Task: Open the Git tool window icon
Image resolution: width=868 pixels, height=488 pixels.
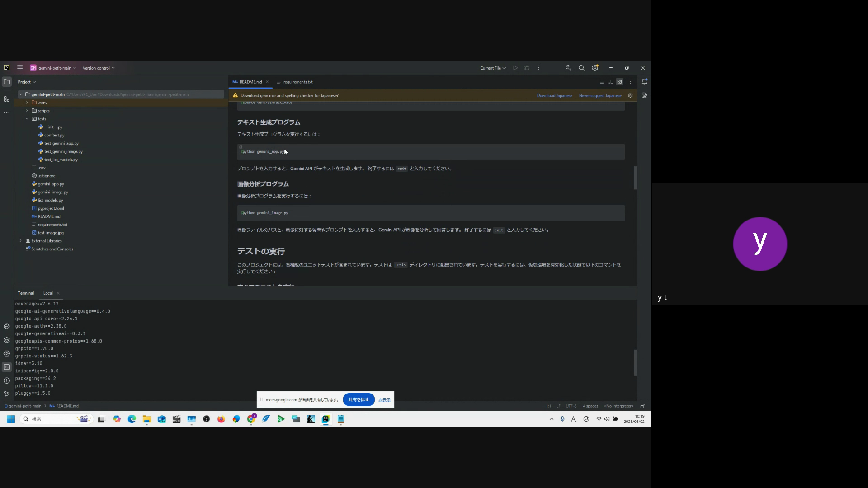Action: [x=6, y=394]
